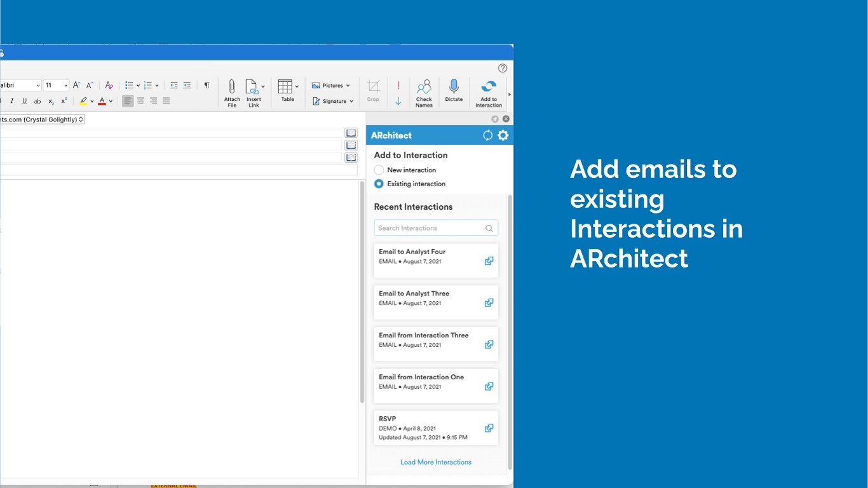Expand the Insert Link dropdown arrow

[x=263, y=86]
